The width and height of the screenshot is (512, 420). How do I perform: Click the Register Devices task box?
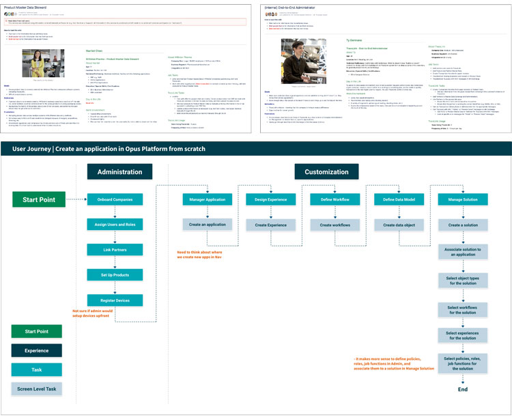pyautogui.click(x=115, y=300)
